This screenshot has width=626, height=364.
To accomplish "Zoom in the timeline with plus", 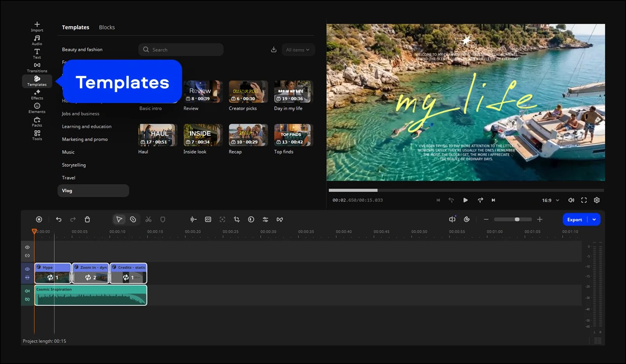I will 540,220.
